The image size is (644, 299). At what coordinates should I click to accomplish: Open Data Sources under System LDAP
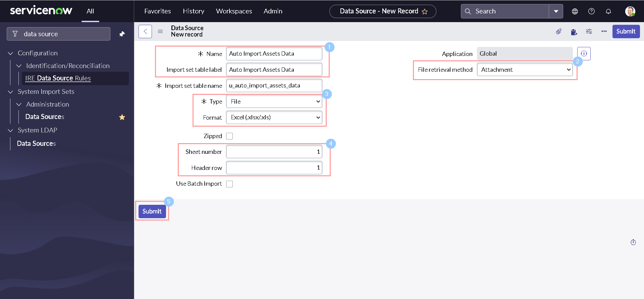pos(37,143)
